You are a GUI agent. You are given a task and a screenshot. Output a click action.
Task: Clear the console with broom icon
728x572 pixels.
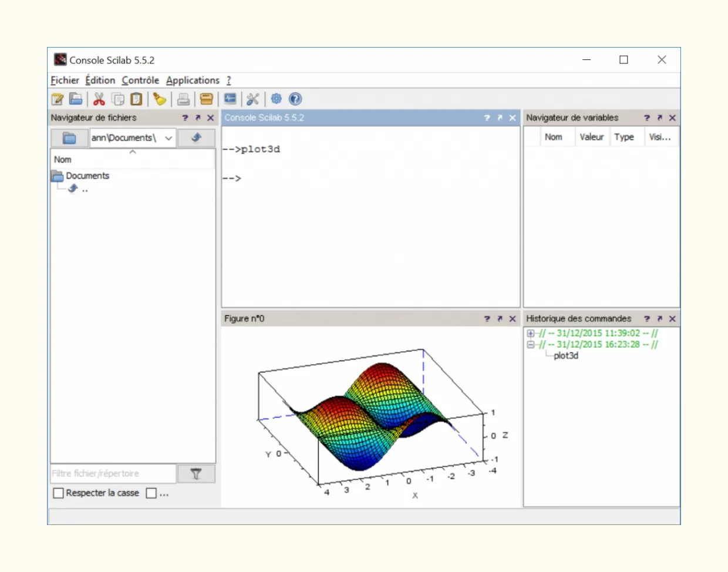[x=160, y=99]
